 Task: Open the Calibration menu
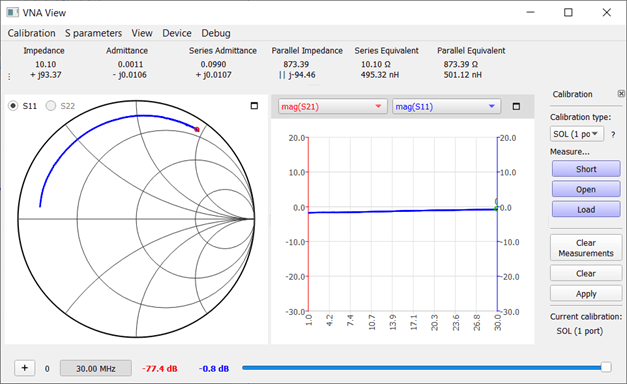pyautogui.click(x=32, y=33)
